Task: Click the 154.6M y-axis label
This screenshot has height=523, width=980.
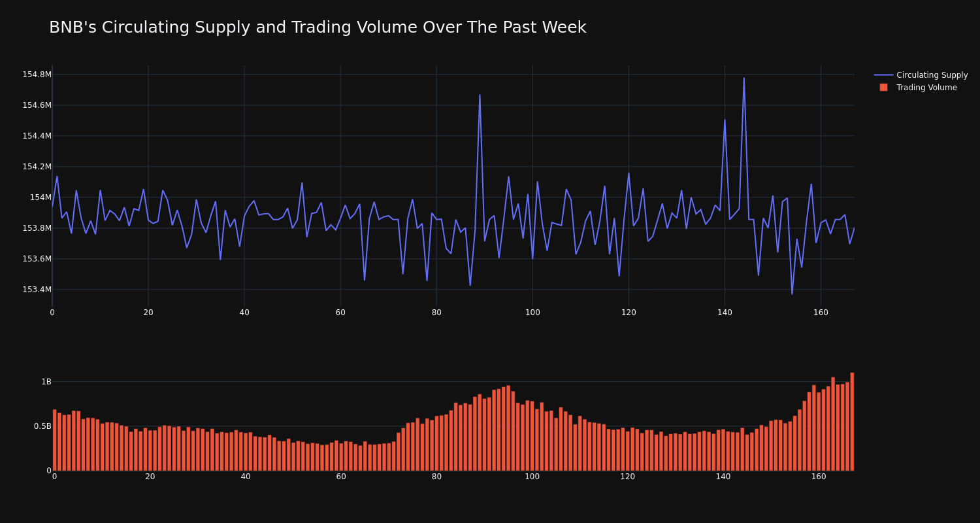Action: [37, 105]
